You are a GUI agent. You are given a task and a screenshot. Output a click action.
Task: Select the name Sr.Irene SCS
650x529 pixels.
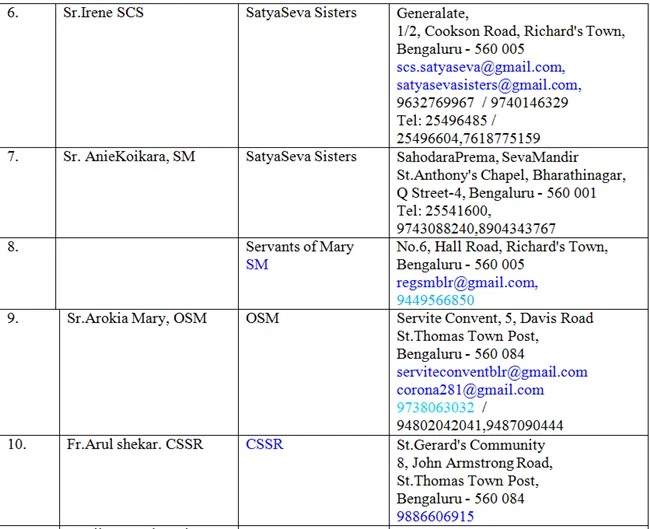(x=103, y=12)
